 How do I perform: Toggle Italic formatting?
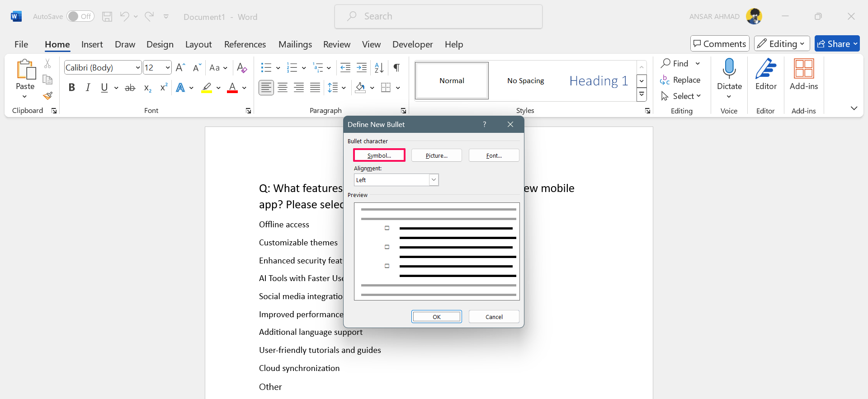[x=88, y=87]
